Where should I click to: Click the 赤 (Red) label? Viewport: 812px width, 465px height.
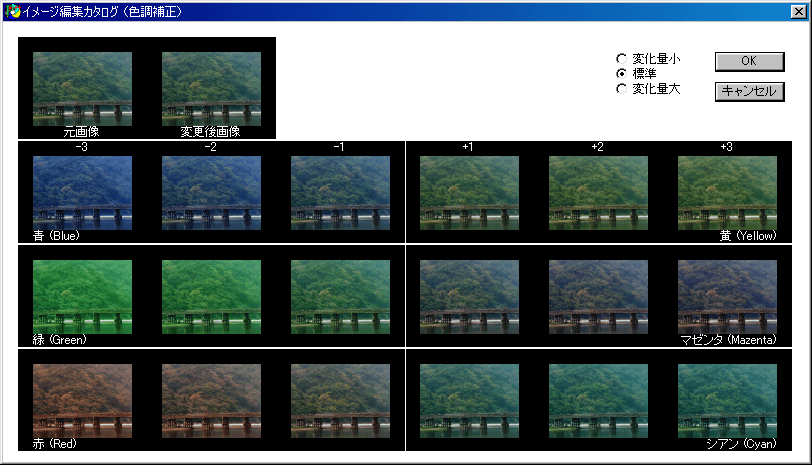point(54,444)
